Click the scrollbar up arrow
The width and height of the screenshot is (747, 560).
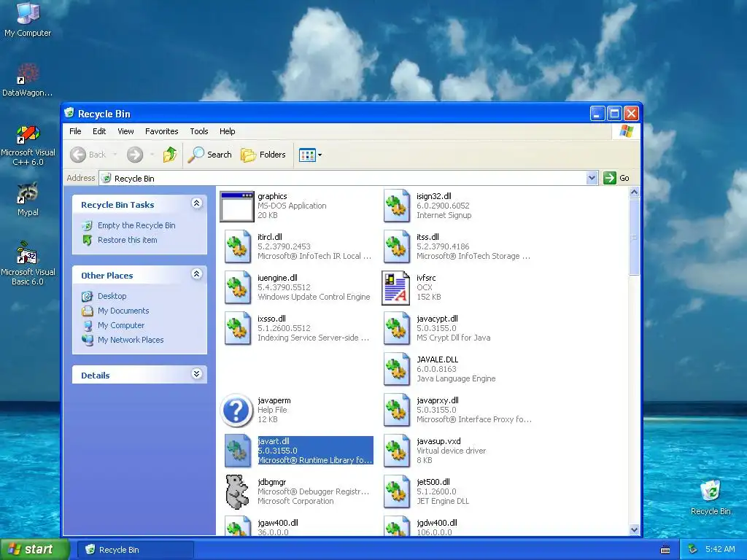point(634,192)
